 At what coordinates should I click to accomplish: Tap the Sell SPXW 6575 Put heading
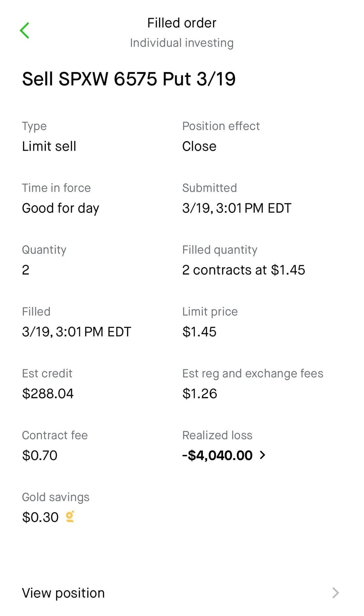click(x=129, y=79)
